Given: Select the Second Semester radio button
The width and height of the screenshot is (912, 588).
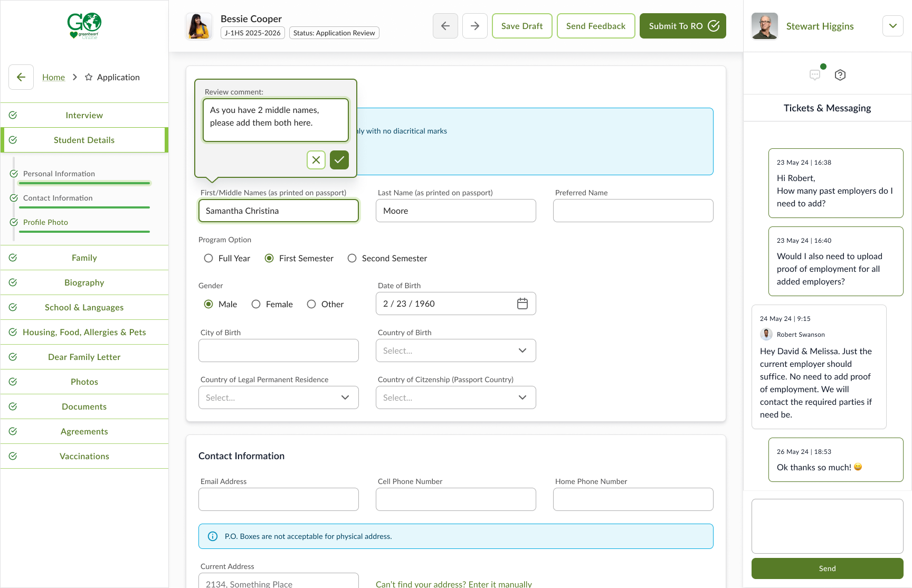Looking at the screenshot, I should pos(352,258).
